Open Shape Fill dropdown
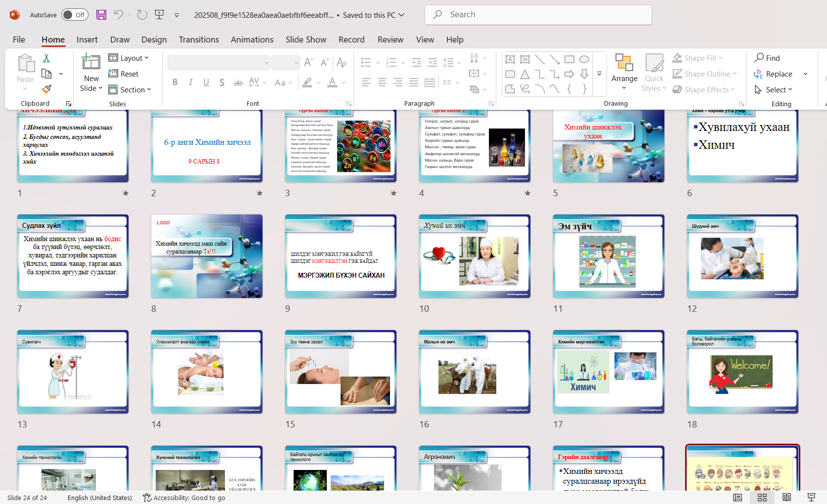827x504 pixels. coord(697,58)
